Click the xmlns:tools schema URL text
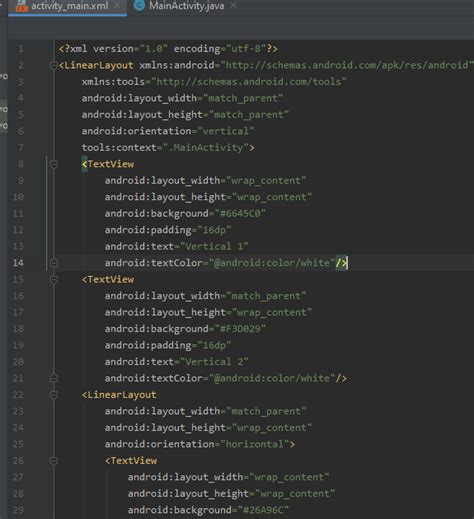 point(249,82)
